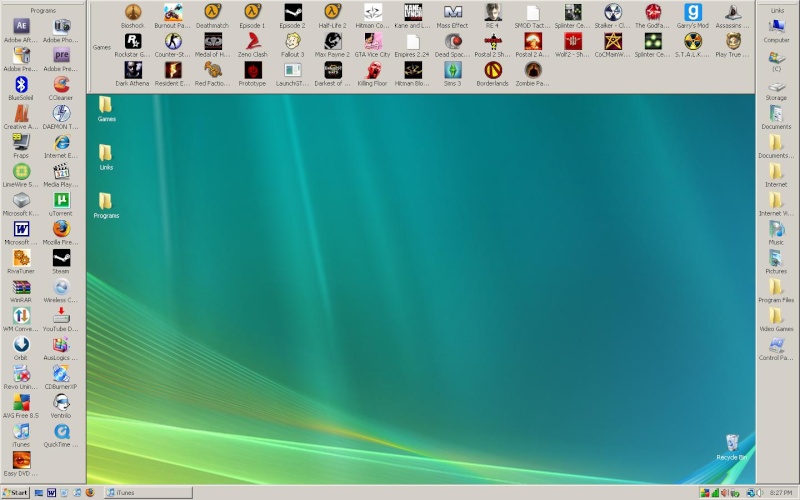Launch Half-Life 2 Episode 1
The width and height of the screenshot is (800, 500).
tap(253, 15)
